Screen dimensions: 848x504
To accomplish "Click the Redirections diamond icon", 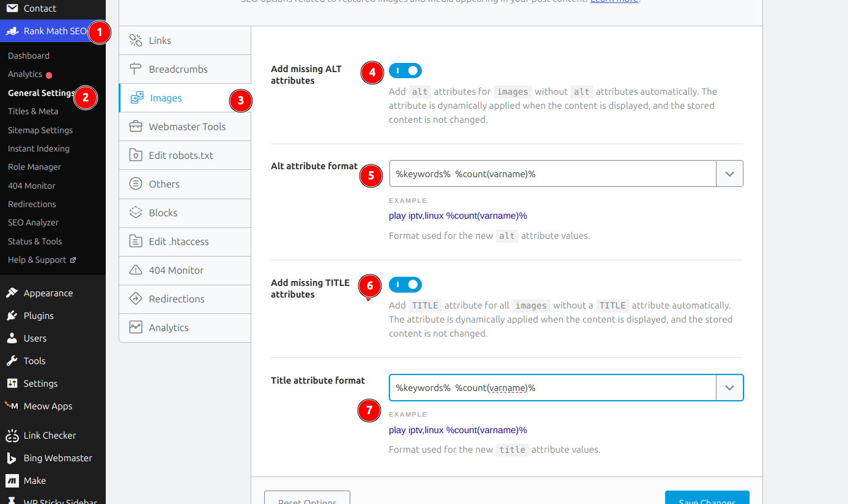I will [x=136, y=299].
